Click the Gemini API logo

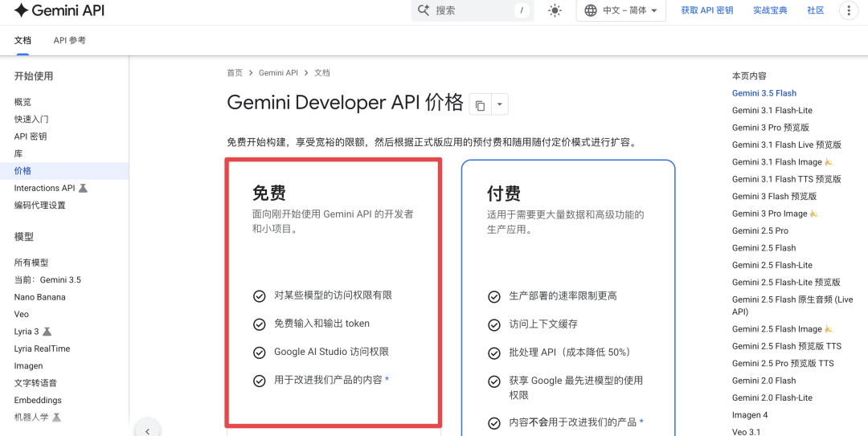(x=59, y=10)
